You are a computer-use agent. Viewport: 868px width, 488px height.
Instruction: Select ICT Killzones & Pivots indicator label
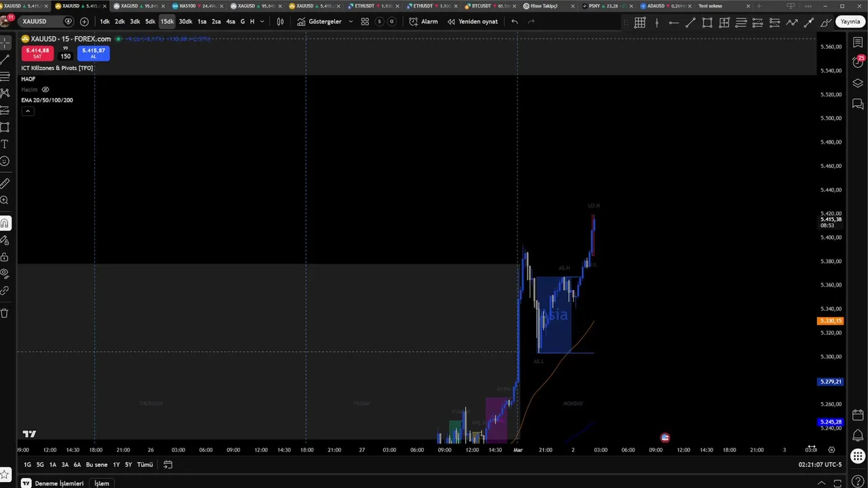[x=57, y=68]
